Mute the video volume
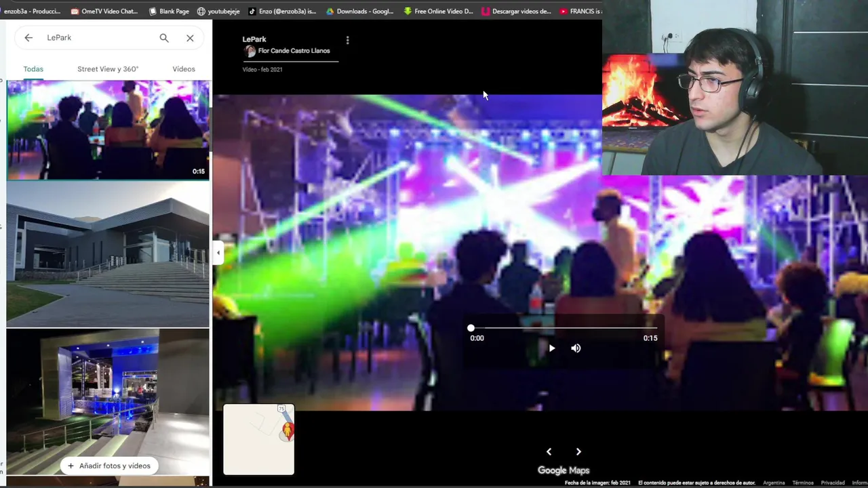 pos(576,348)
